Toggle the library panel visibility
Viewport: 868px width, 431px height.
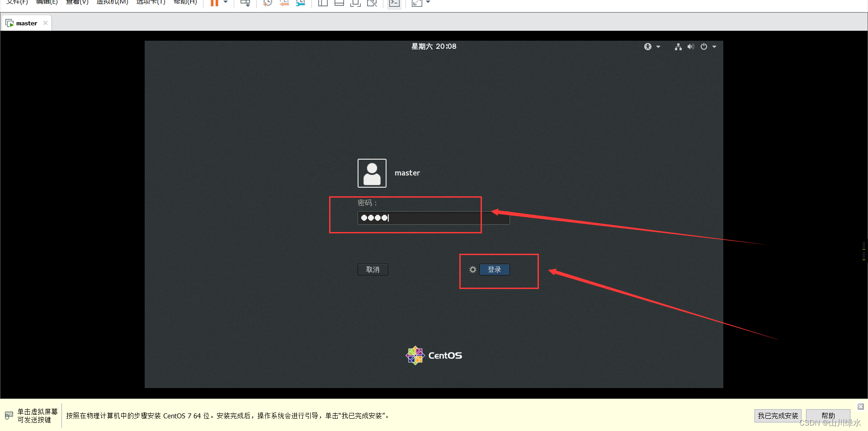[322, 3]
